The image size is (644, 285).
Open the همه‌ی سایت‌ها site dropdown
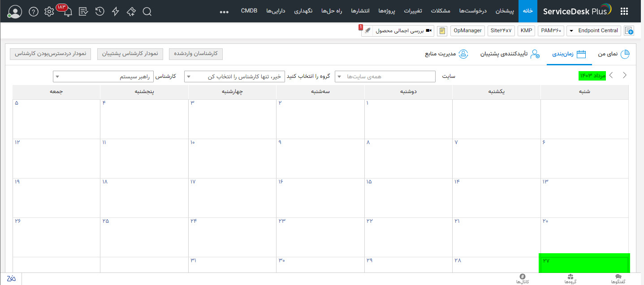point(385,76)
